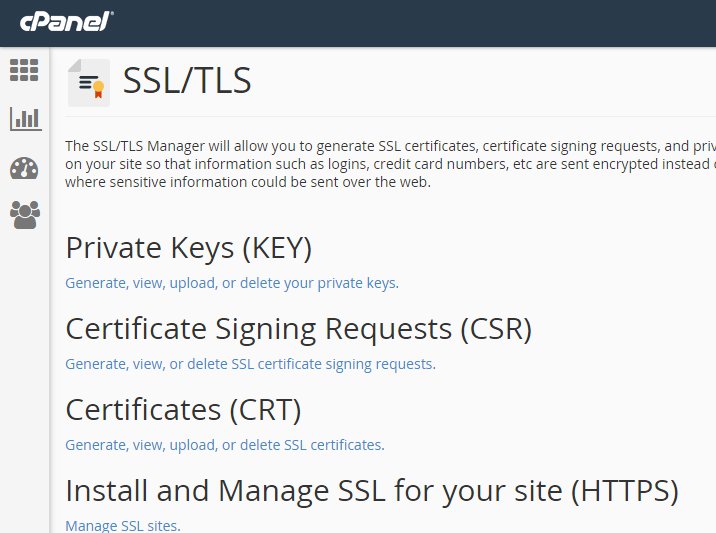Click the SSL/TLS page title

pyautogui.click(x=187, y=82)
